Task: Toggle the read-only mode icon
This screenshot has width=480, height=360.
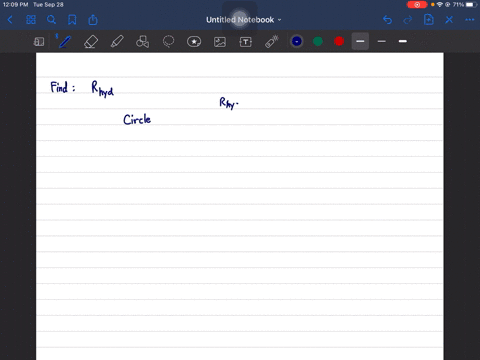Action: (39, 42)
